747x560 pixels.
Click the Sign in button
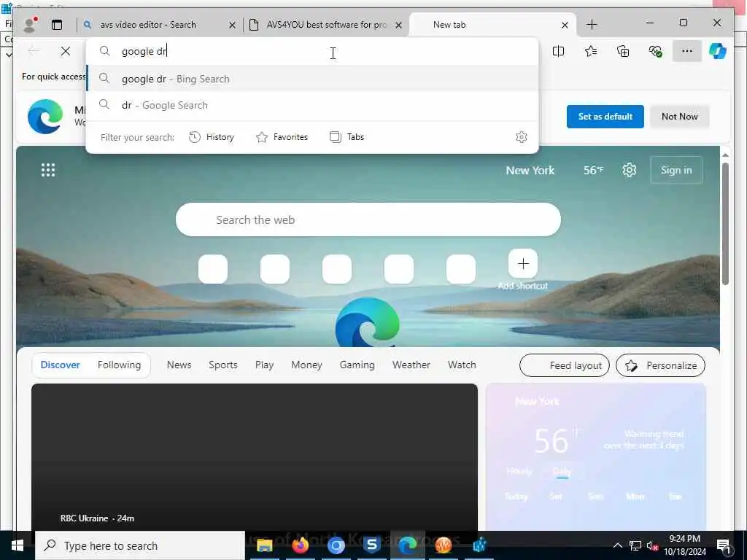click(676, 170)
